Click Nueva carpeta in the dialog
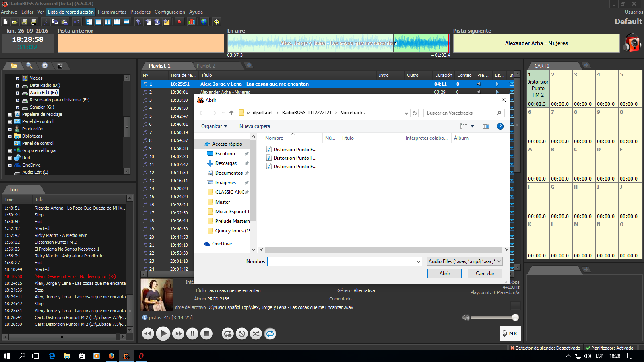Viewport: 644px width, 362px height. [255, 126]
